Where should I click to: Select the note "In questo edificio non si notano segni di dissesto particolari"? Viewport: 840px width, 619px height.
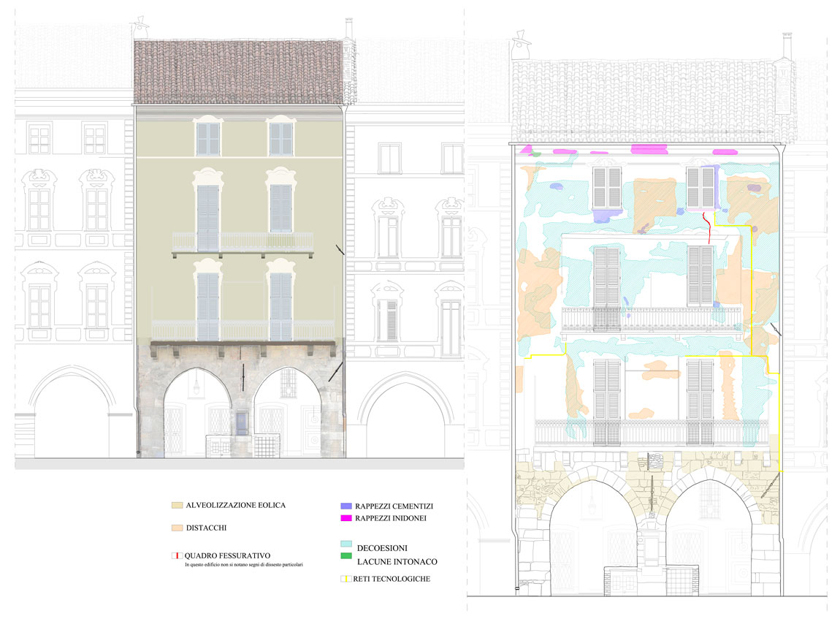click(x=244, y=565)
